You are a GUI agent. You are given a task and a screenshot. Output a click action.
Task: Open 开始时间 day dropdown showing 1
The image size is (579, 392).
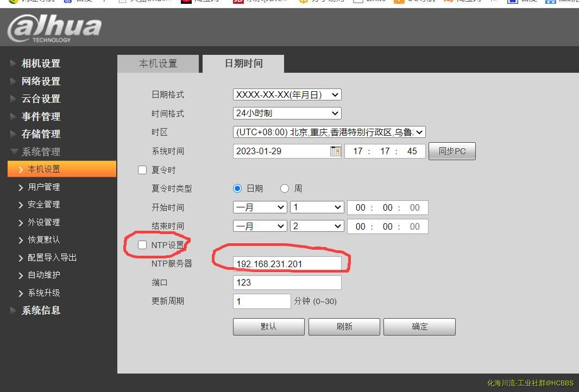click(317, 207)
